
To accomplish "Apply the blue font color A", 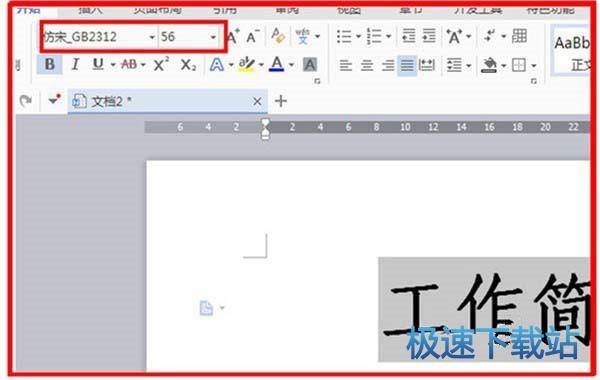I will coord(276,64).
